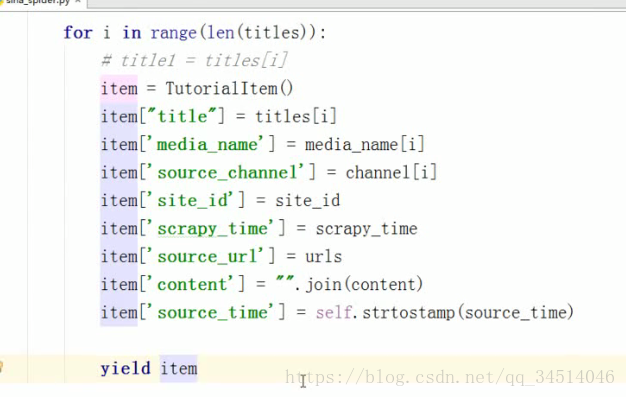Viewport: 626px width, 397px height.
Task: Click highlighted 'item' after yield
Action: tap(178, 368)
